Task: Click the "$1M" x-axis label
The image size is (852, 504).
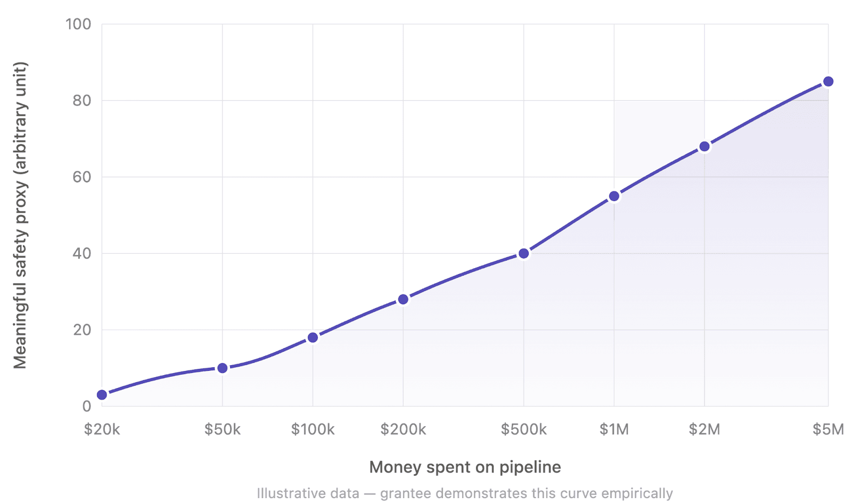Action: point(614,429)
